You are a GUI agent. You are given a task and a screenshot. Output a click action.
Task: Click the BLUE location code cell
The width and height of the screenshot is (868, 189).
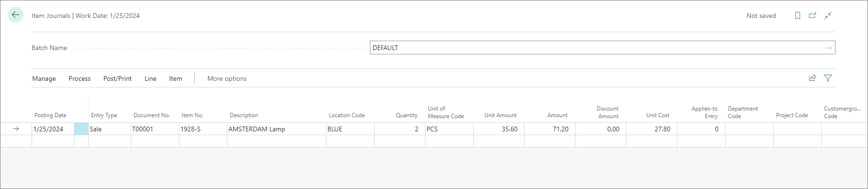pyautogui.click(x=350, y=129)
